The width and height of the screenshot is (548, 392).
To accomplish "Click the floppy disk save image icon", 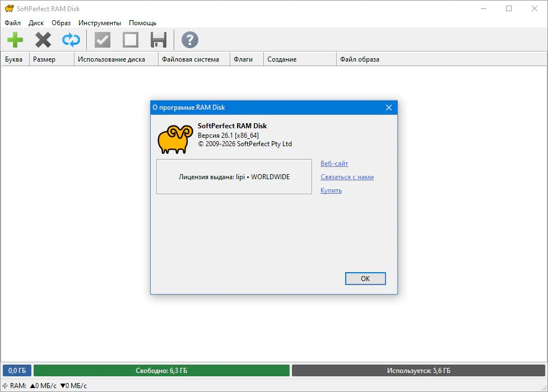I will click(159, 40).
